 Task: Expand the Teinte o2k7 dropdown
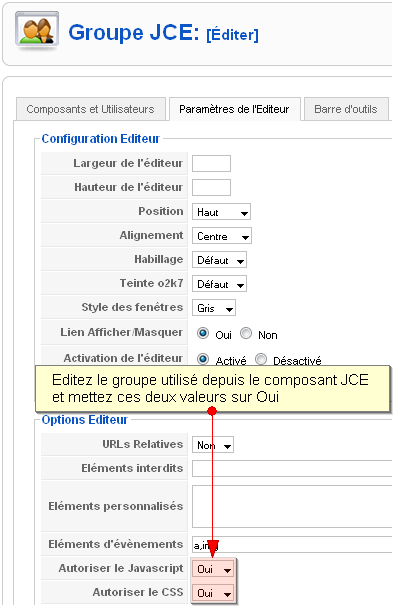(219, 284)
